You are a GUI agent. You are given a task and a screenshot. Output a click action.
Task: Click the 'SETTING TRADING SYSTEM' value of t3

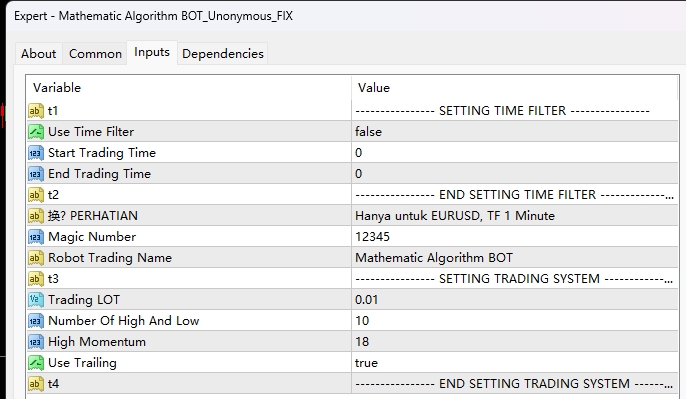pos(514,279)
